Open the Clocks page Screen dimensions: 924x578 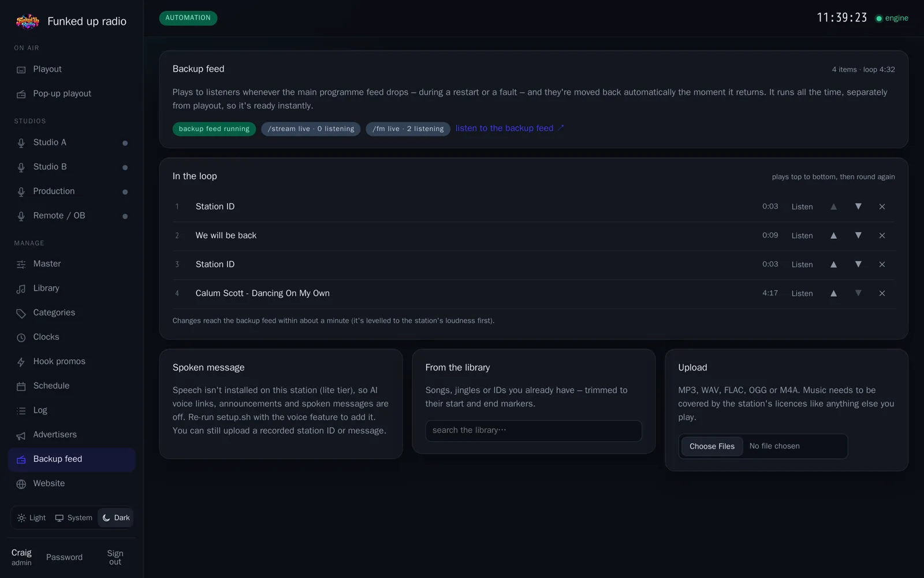[72, 337]
